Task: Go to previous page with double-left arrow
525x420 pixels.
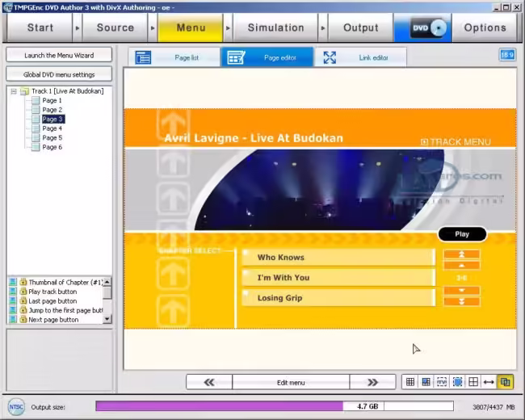Action: [x=209, y=383]
